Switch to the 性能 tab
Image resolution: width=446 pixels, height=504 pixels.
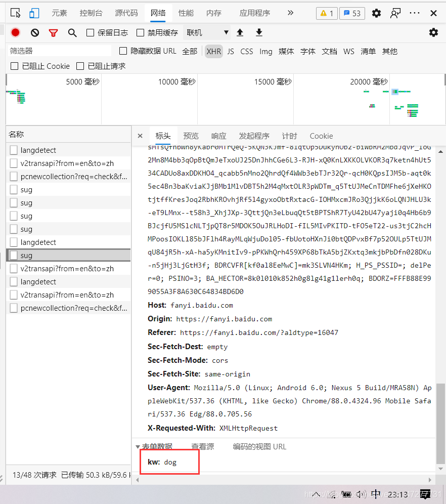point(186,13)
